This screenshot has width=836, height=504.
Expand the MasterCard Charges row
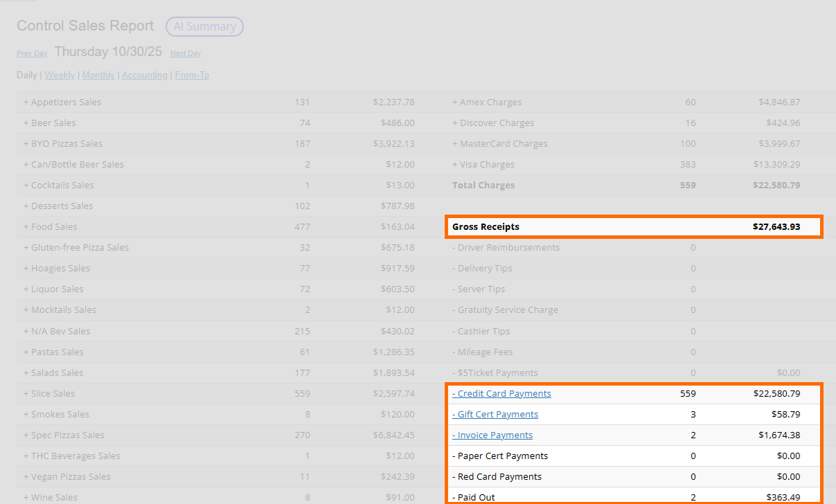[499, 143]
